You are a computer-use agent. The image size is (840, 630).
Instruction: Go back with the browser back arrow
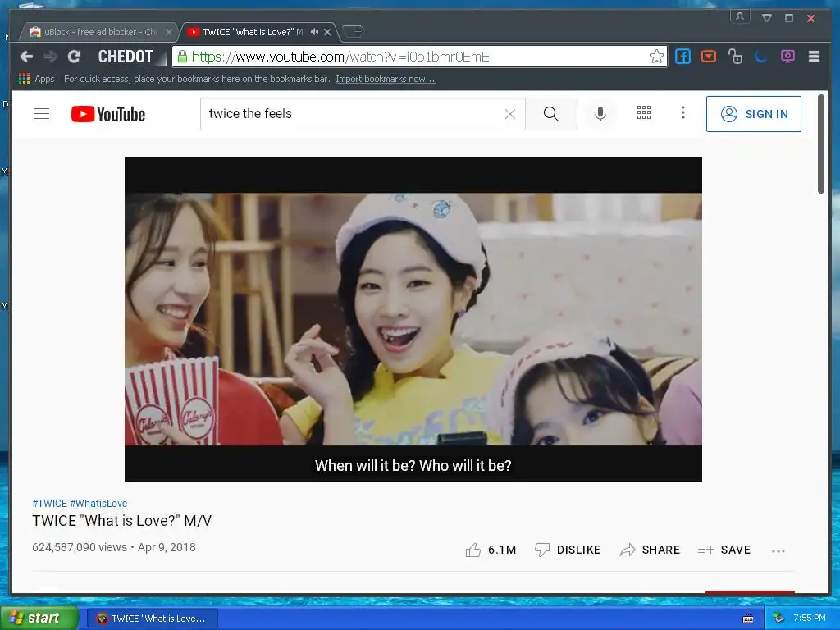tap(26, 57)
